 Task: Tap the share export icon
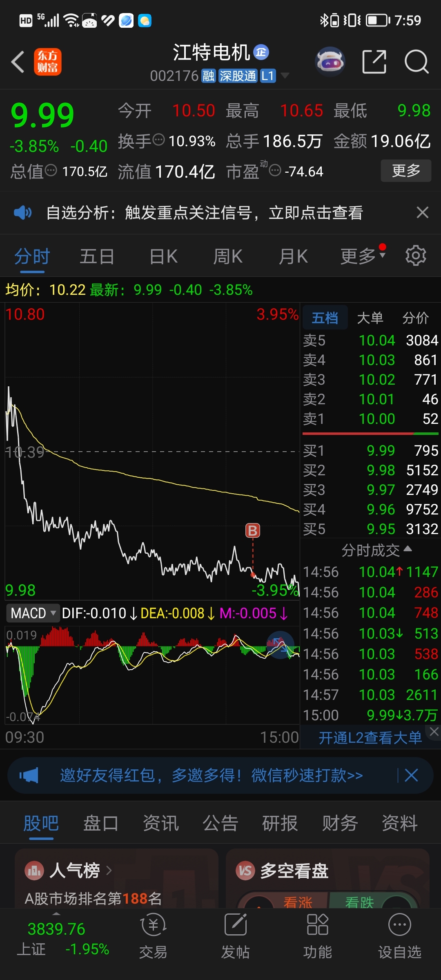coord(374,62)
